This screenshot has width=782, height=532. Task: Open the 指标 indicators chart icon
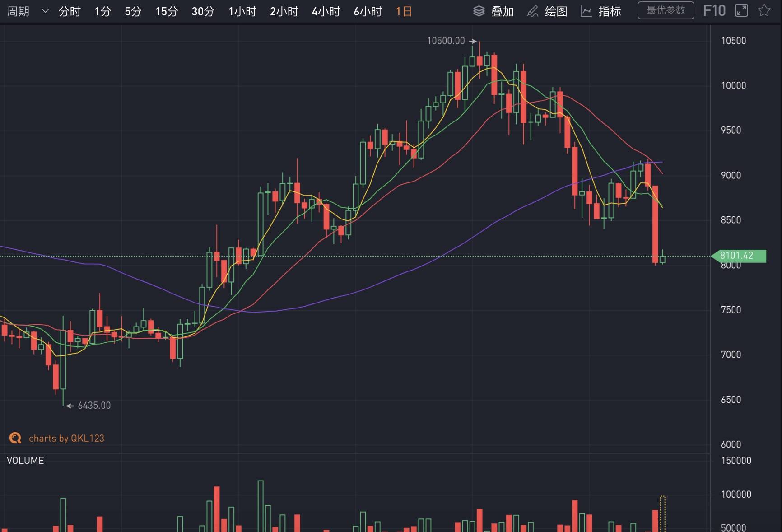(x=586, y=11)
